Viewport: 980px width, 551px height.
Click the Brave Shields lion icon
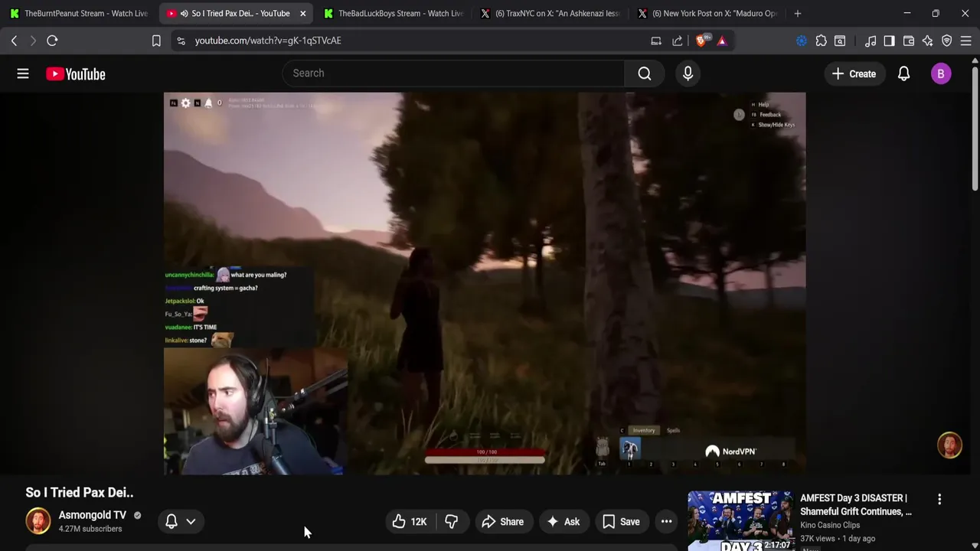point(702,41)
